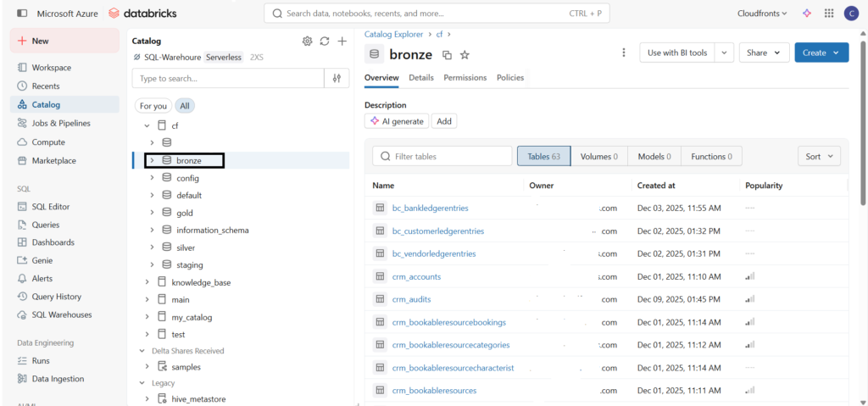Show the Volumes 0 list
The height and width of the screenshot is (406, 868).
click(598, 156)
